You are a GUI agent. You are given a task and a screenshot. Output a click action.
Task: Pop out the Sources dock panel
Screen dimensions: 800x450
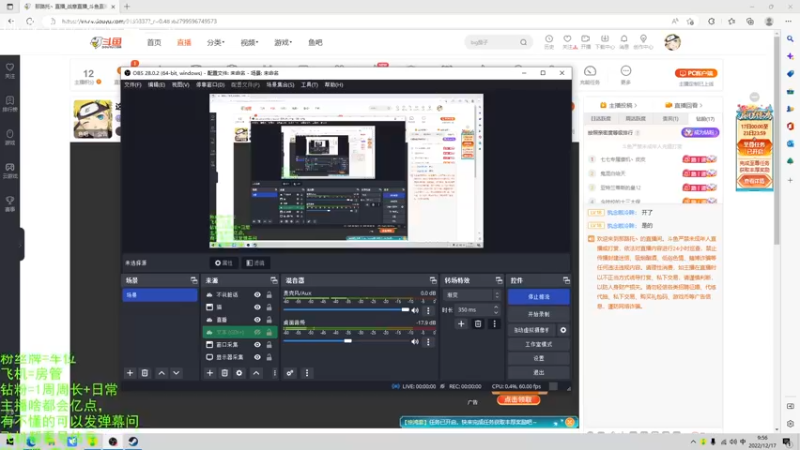click(274, 280)
